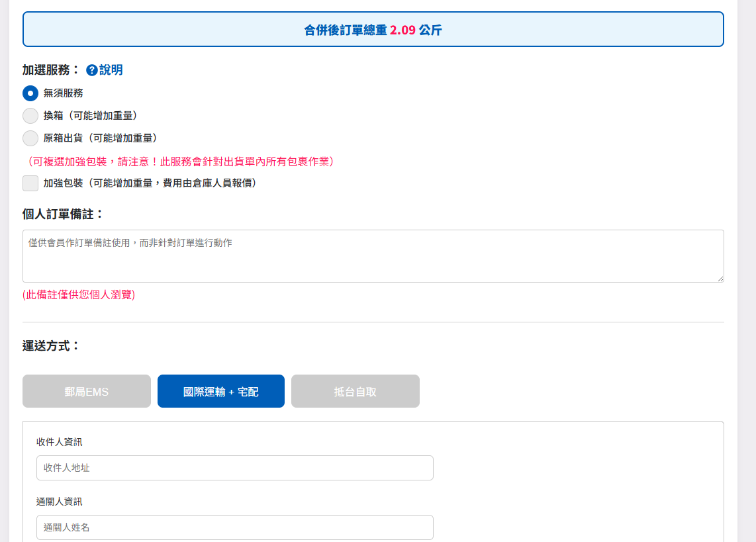Select the 無須服務 radio button
The height and width of the screenshot is (542, 756).
click(x=30, y=93)
